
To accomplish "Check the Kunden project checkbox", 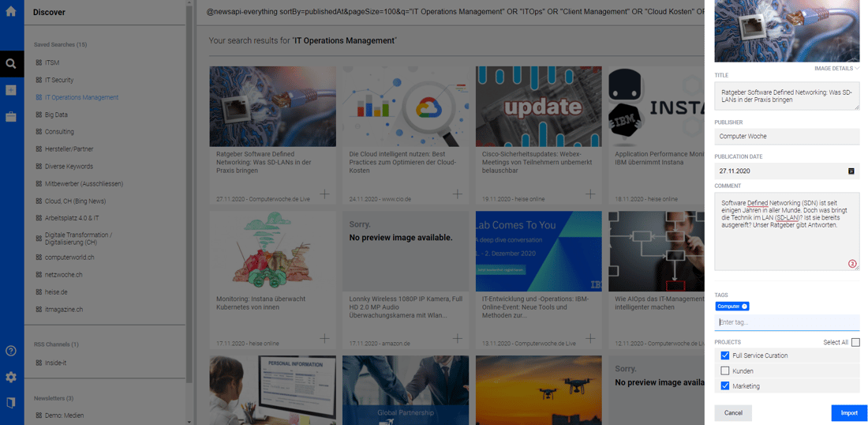I will pos(725,370).
